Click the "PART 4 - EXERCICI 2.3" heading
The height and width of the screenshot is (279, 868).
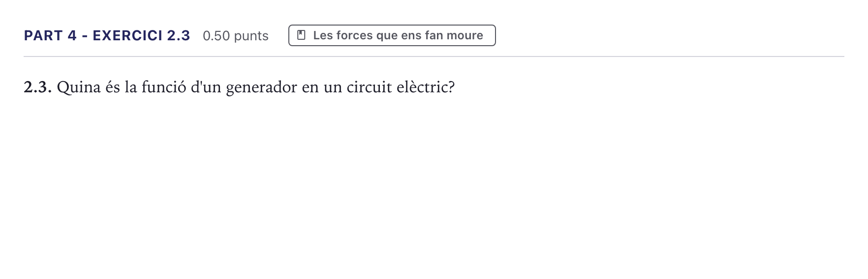point(107,35)
